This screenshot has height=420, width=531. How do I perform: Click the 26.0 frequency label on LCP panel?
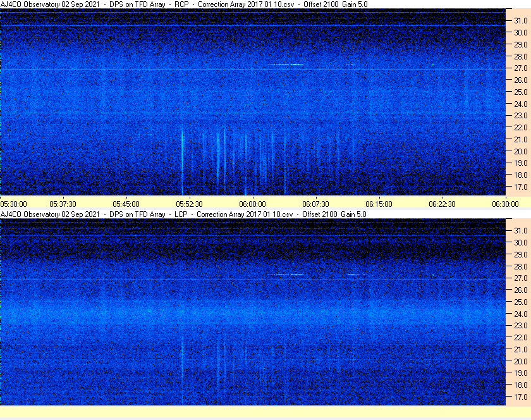pos(521,290)
